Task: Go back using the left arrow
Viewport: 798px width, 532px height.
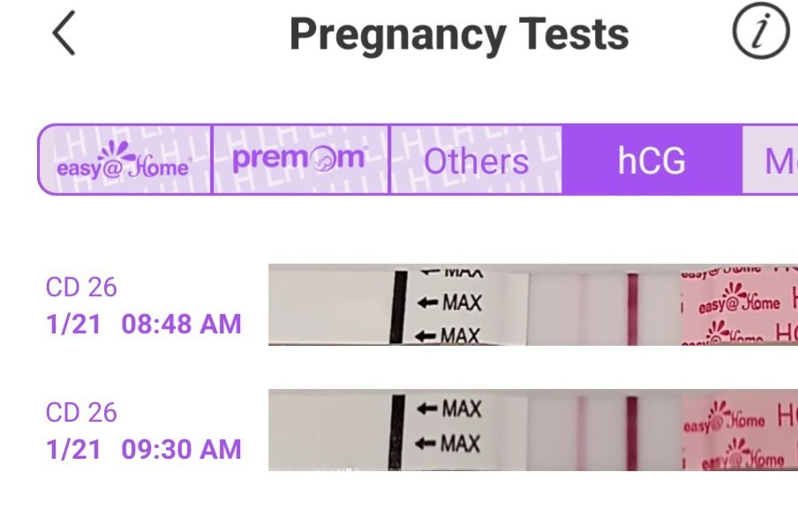Action: pyautogui.click(x=64, y=35)
